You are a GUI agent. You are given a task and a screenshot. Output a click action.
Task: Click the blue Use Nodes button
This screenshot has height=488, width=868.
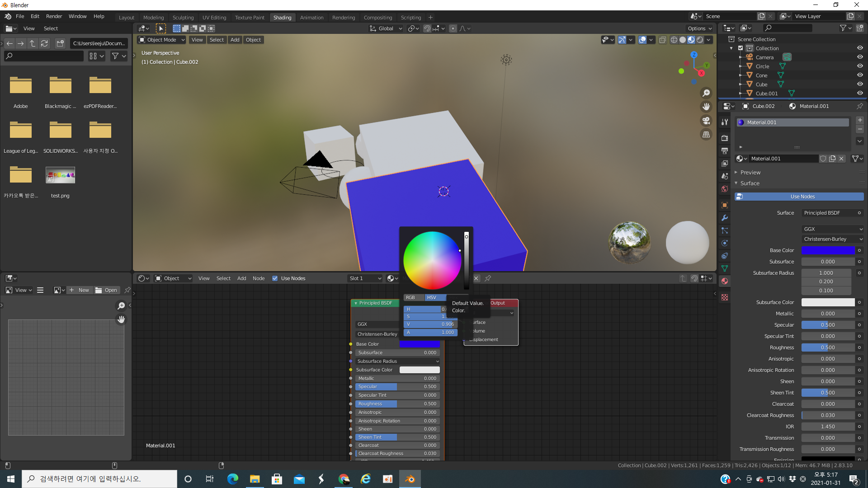coord(802,197)
